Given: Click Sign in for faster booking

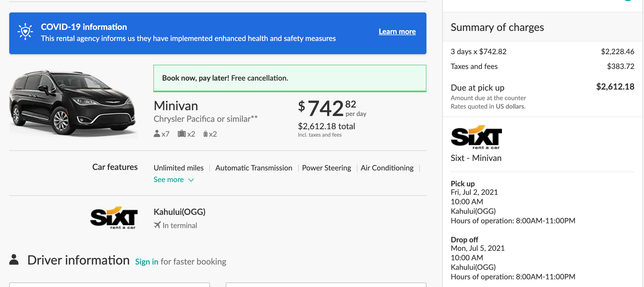Looking at the screenshot, I should (147, 262).
